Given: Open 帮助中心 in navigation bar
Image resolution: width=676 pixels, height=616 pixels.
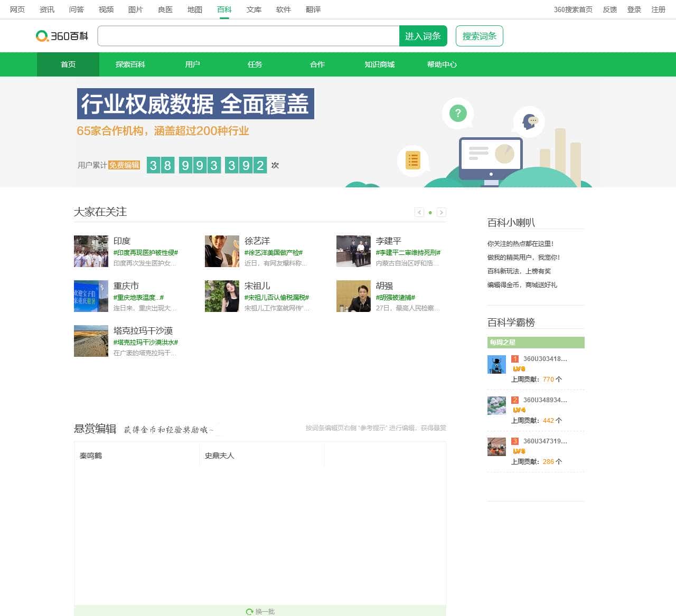Looking at the screenshot, I should coord(442,64).
